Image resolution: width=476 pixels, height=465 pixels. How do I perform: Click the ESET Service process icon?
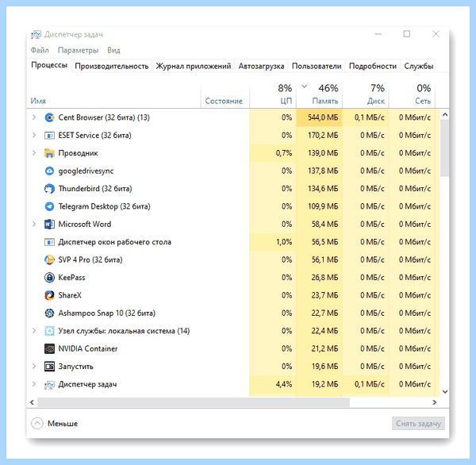tap(49, 136)
